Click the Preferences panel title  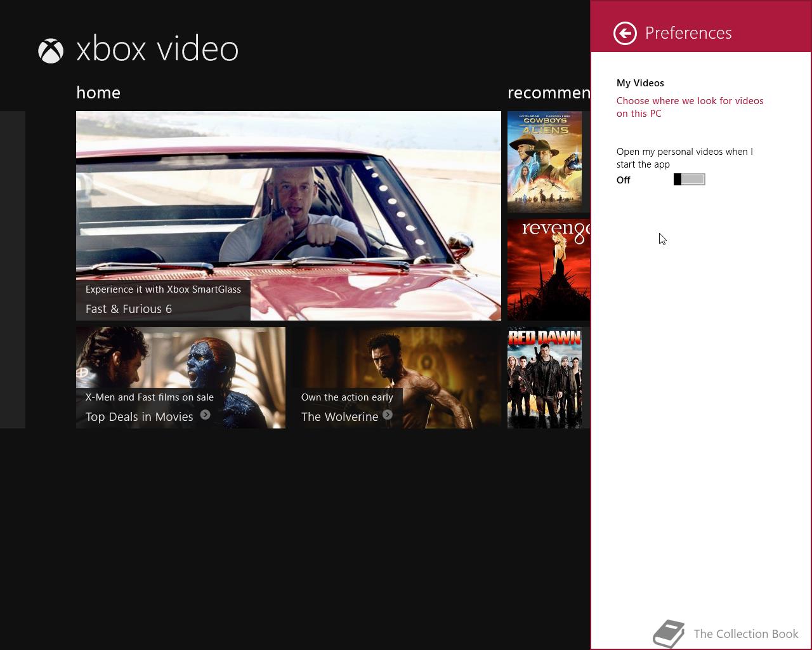[688, 33]
